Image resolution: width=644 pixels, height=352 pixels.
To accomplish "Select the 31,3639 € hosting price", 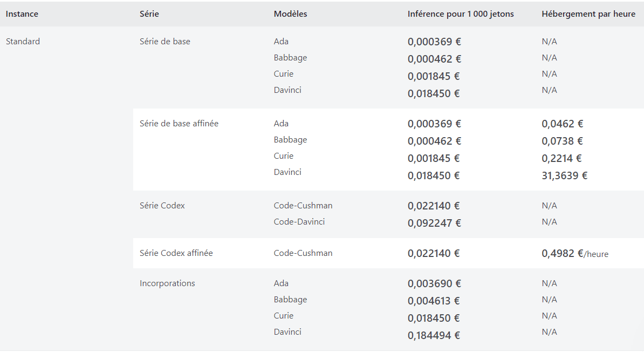I will [564, 175].
